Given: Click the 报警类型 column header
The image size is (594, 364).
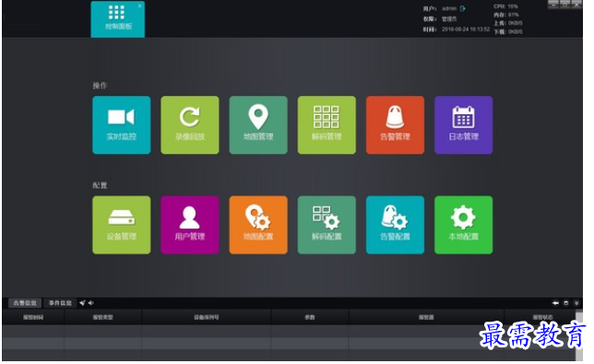Looking at the screenshot, I should 103,317.
